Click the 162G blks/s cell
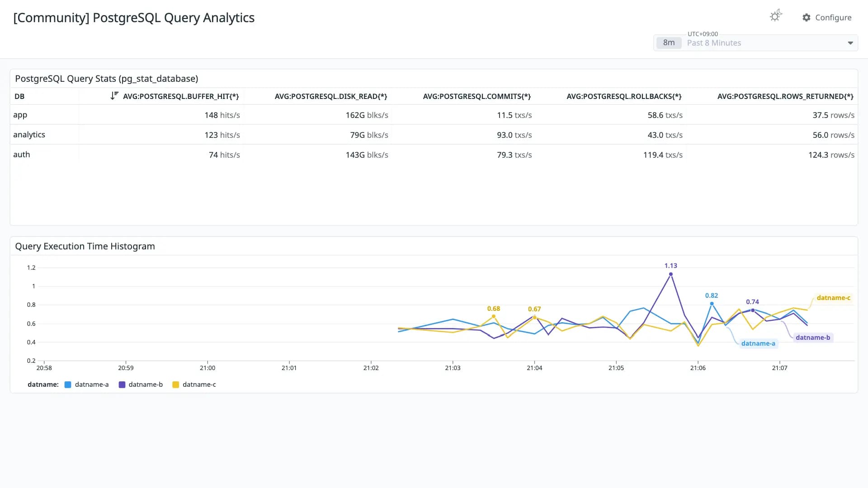The height and width of the screenshot is (488, 868). (x=367, y=115)
